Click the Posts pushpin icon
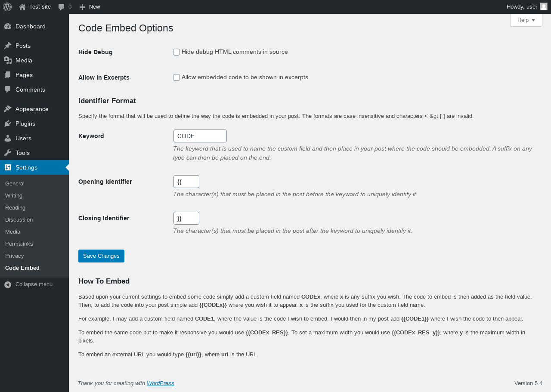Image resolution: width=551 pixels, height=392 pixels. pos(8,46)
